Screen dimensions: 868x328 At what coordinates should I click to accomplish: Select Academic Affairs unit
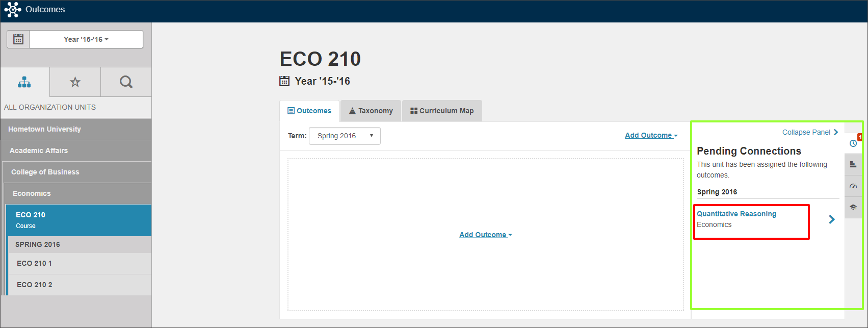pyautogui.click(x=76, y=150)
